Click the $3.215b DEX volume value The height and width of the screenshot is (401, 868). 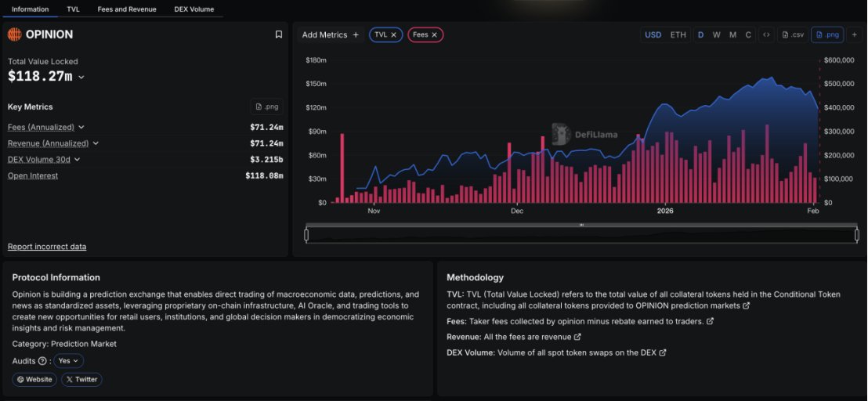[266, 159]
